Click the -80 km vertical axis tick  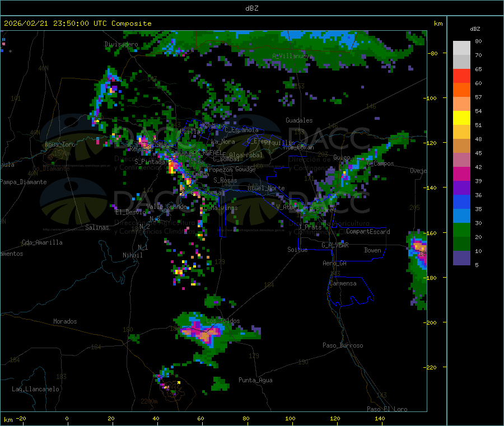tap(433, 53)
